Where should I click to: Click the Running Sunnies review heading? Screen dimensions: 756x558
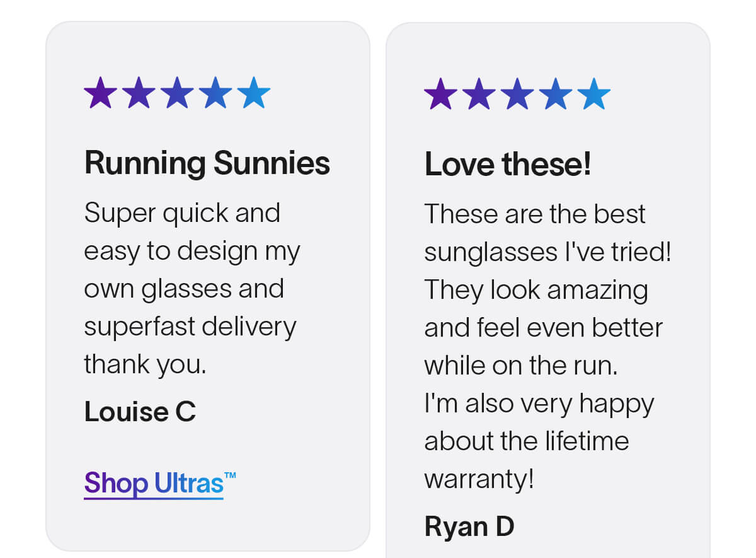click(207, 163)
